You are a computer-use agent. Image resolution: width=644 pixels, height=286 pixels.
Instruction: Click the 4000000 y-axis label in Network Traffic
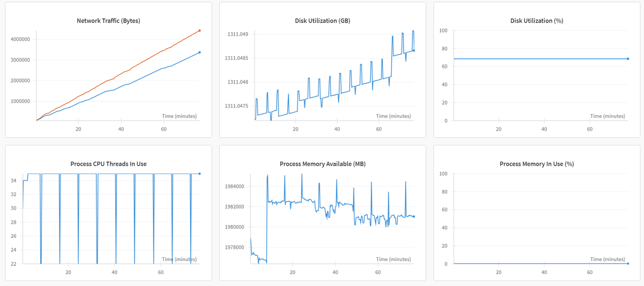point(20,39)
